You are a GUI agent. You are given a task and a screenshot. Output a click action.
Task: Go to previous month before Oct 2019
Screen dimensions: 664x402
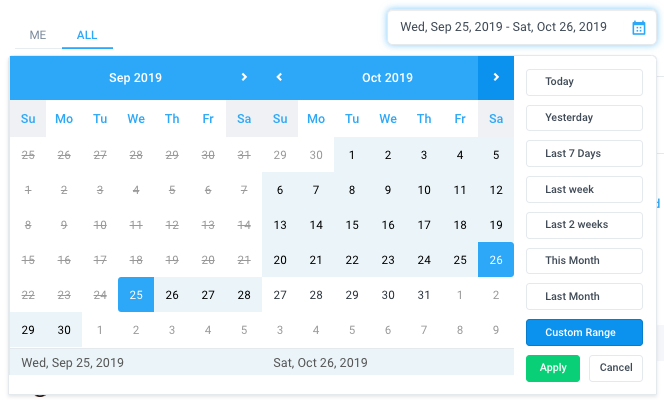point(279,77)
